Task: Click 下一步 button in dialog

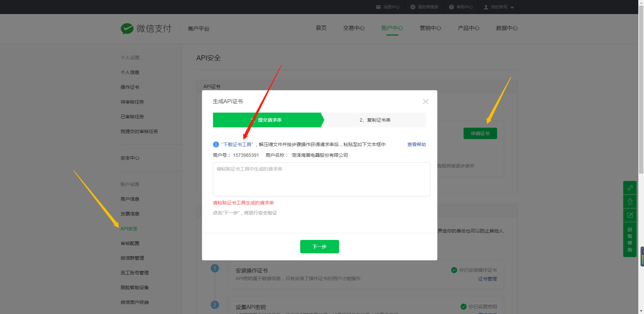Action: pyautogui.click(x=319, y=247)
